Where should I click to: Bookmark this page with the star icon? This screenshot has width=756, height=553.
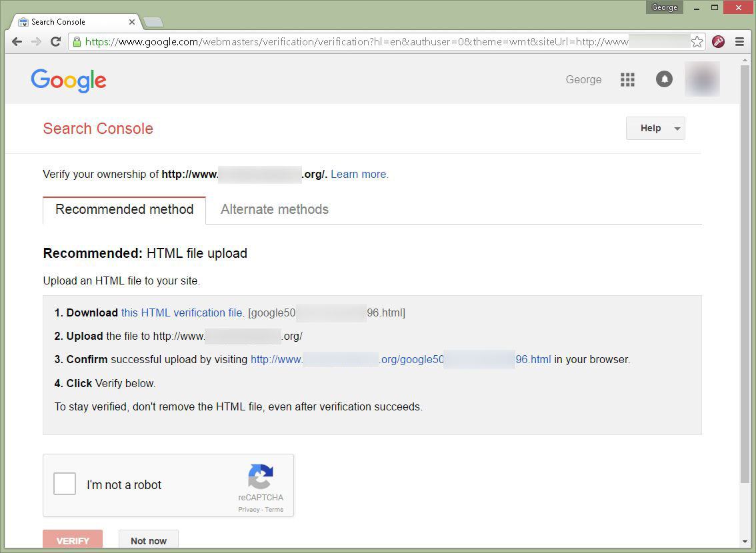(x=697, y=42)
